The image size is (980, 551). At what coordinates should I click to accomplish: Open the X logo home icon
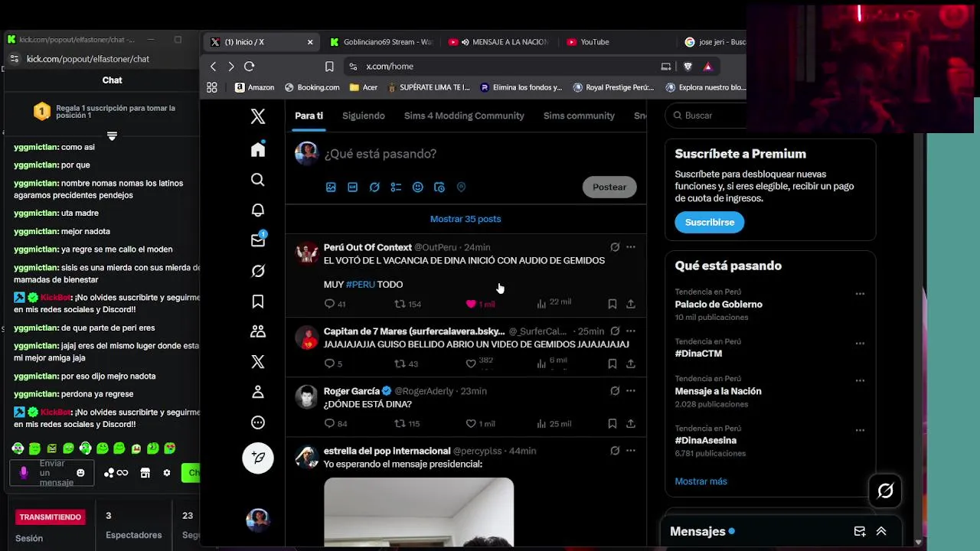click(x=258, y=116)
